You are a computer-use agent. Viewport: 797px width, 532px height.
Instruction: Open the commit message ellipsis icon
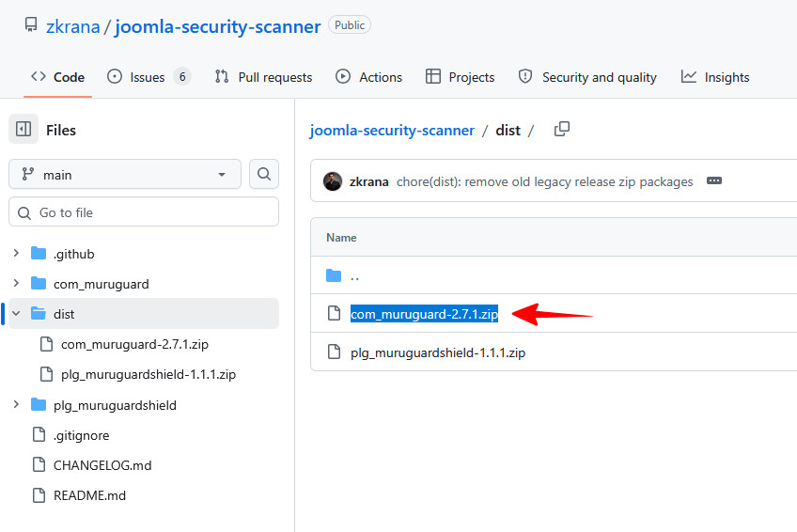[x=714, y=180]
